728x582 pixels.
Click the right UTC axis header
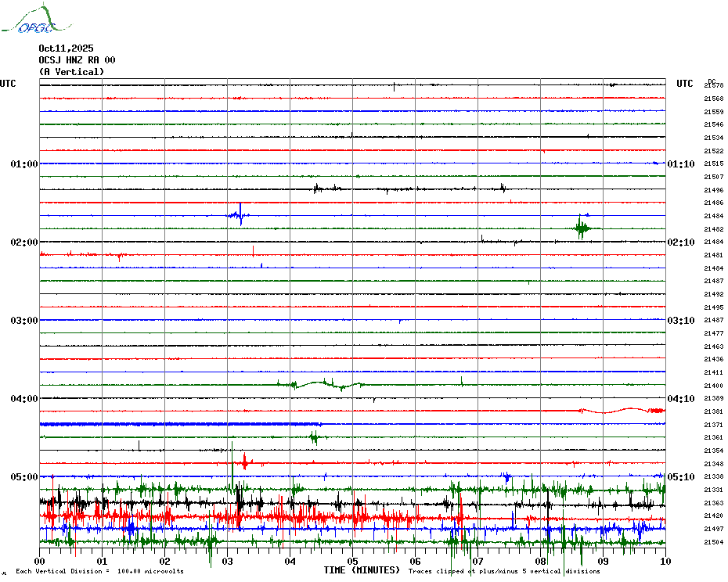[x=684, y=84]
